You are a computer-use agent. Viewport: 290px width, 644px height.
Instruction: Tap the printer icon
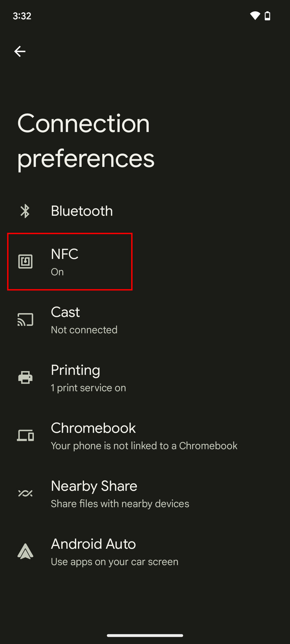pyautogui.click(x=25, y=378)
